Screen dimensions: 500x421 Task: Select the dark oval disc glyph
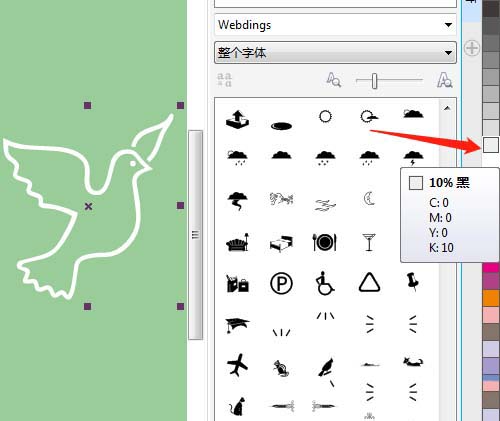282,126
